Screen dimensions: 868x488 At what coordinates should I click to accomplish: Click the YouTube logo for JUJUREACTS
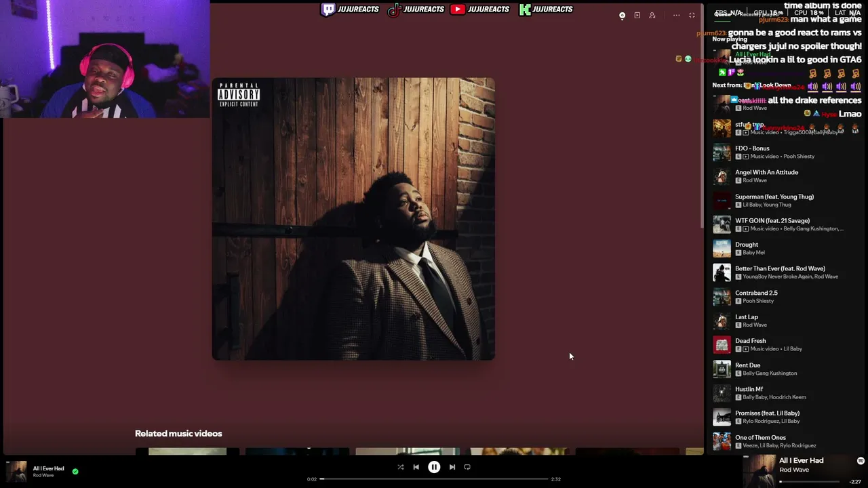coord(458,9)
